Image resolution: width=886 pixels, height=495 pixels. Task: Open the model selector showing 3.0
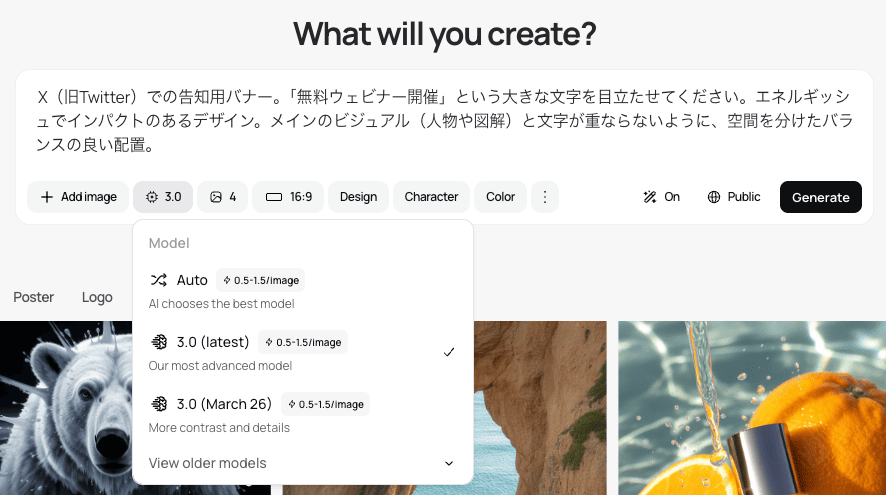pyautogui.click(x=163, y=197)
